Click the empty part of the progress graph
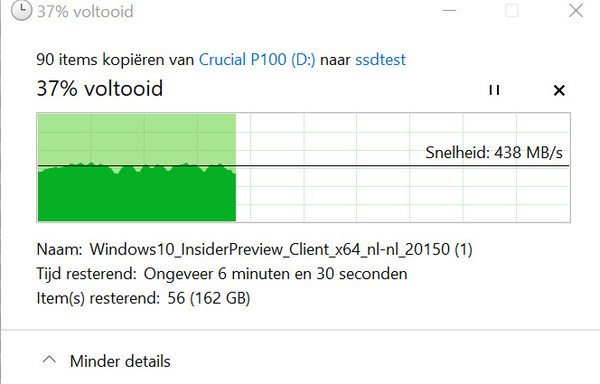Image resolution: width=600 pixels, height=384 pixels. pos(403,191)
